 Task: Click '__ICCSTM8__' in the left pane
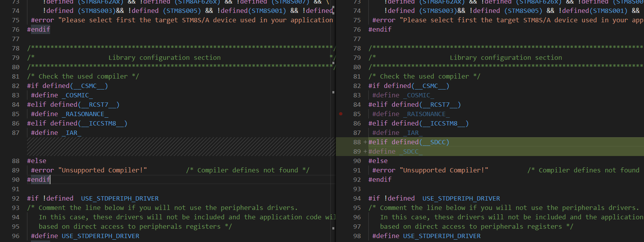click(103, 123)
